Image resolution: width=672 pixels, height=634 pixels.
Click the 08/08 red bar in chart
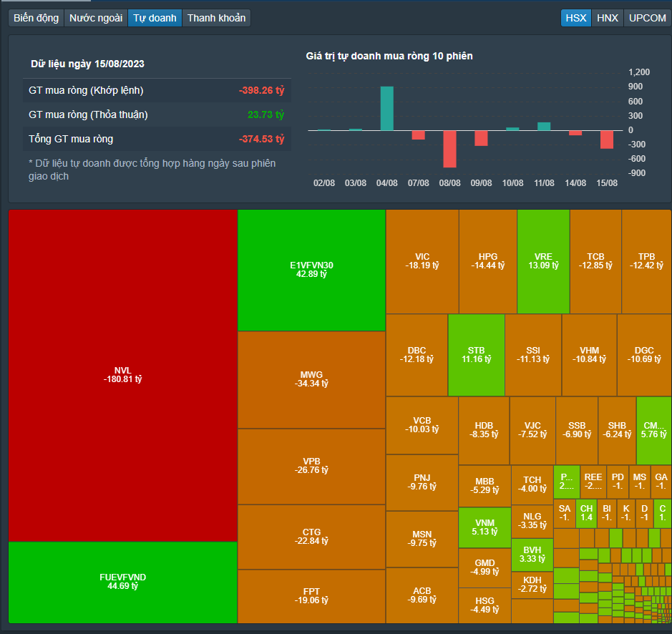(449, 149)
